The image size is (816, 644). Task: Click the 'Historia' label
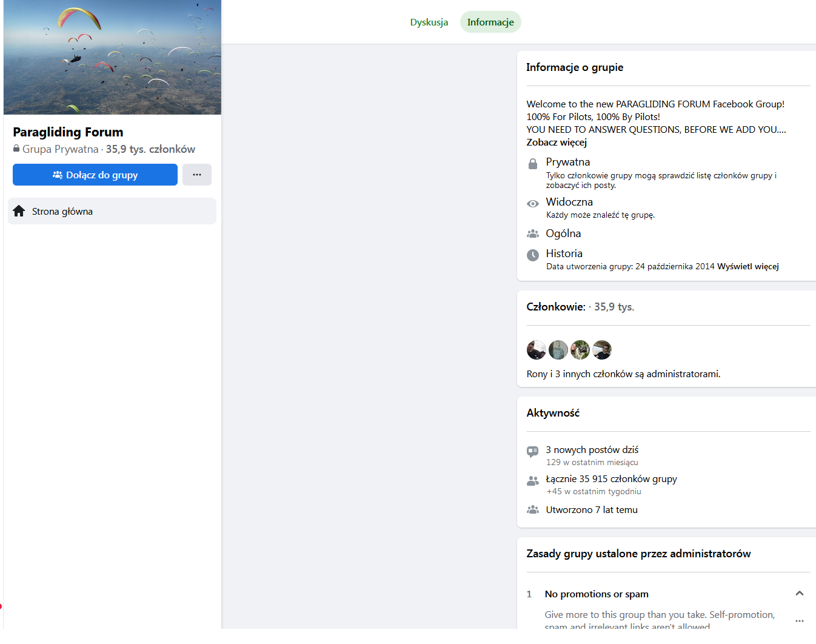(x=564, y=253)
